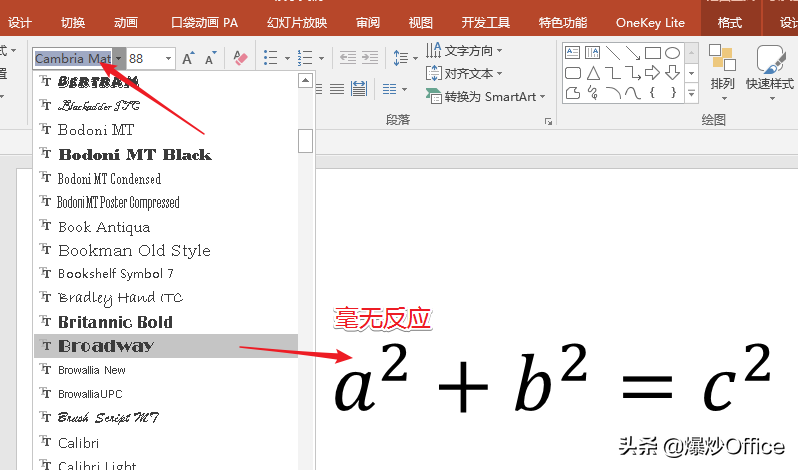798x470 pixels.
Task: Select the scribble shape tool
Action: pyautogui.click(x=592, y=93)
